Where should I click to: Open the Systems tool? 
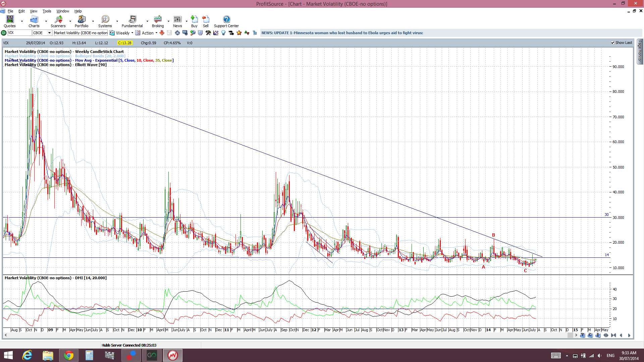coord(105,21)
